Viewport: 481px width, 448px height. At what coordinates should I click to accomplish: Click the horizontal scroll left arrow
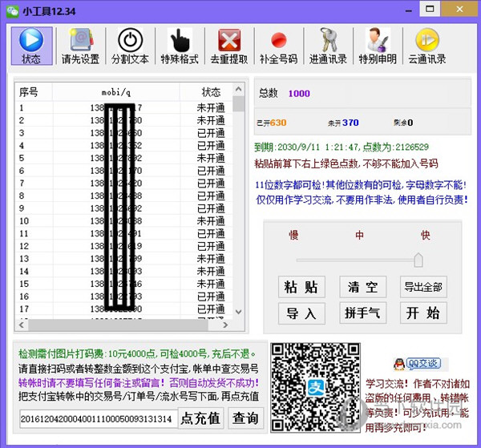coord(22,325)
